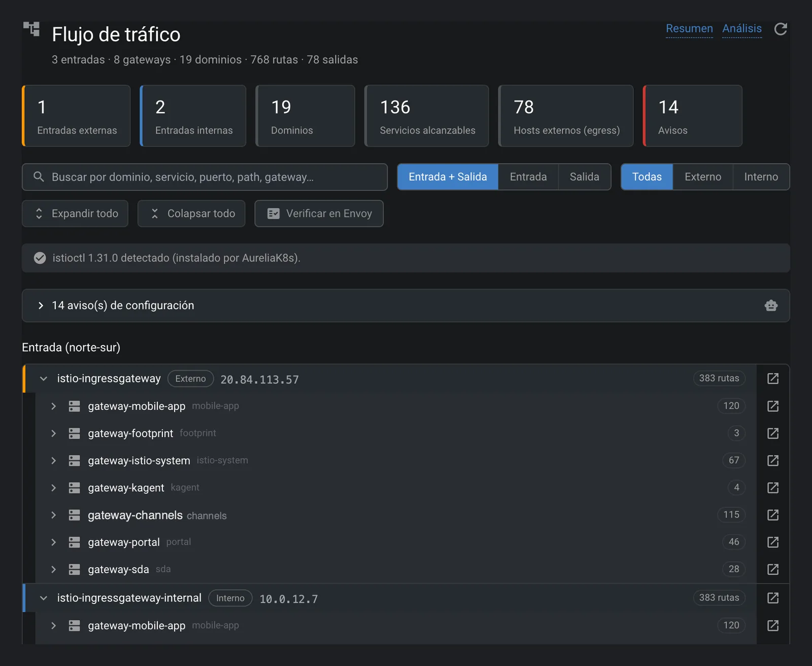Select Salida direction filter
Viewport: 812px width, 666px height.
click(585, 177)
